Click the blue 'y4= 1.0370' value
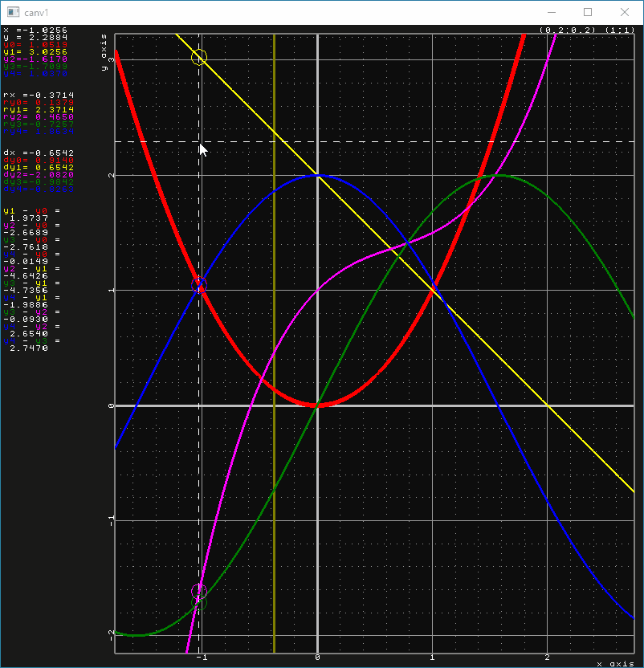 pos(35,74)
